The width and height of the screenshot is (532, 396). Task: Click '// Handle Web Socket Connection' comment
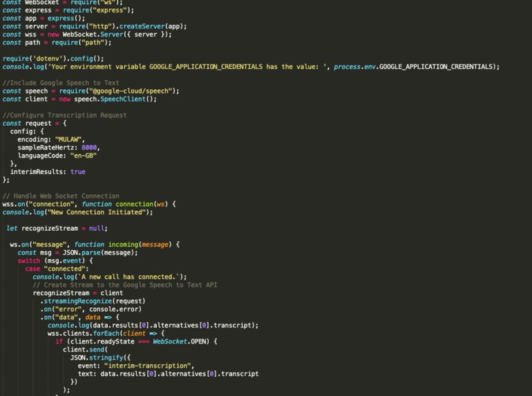coord(61,196)
